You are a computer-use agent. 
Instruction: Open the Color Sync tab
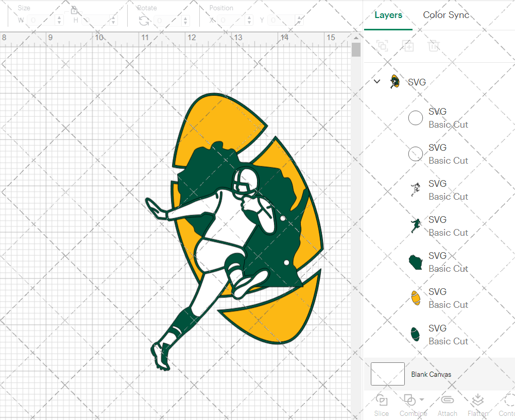[x=445, y=15]
